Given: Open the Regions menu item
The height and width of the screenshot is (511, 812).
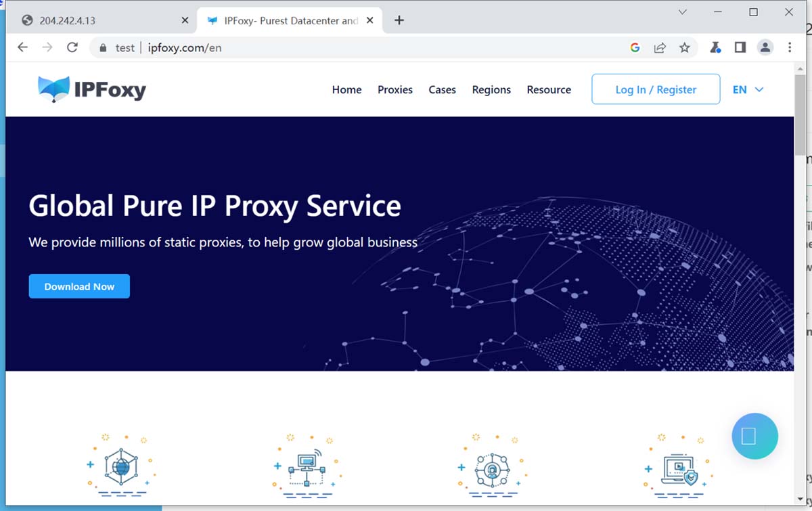Looking at the screenshot, I should 491,89.
